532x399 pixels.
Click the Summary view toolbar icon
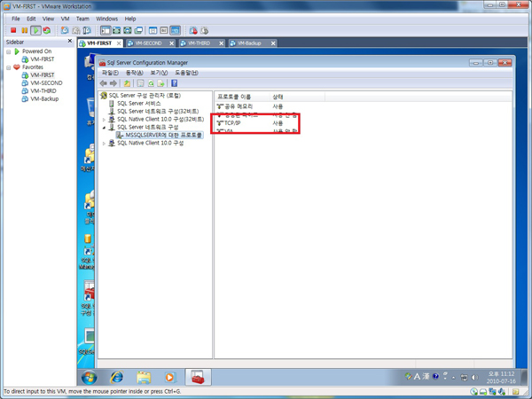pyautogui.click(x=153, y=30)
